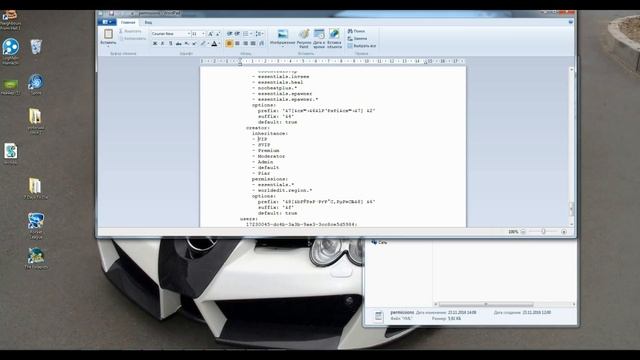This screenshot has height=360, width=640.
Task: Click the ruler indent marker
Action: [240, 62]
